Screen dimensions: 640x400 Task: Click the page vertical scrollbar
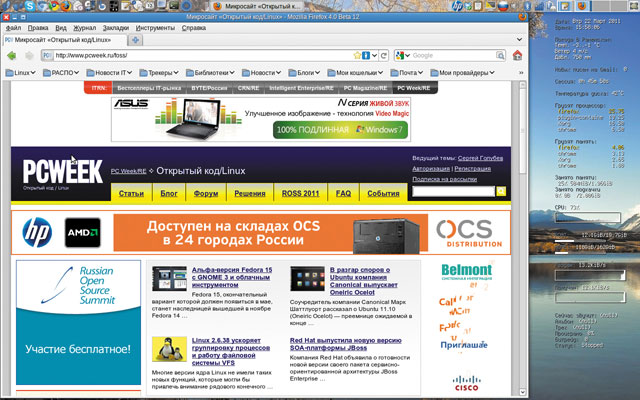522,237
